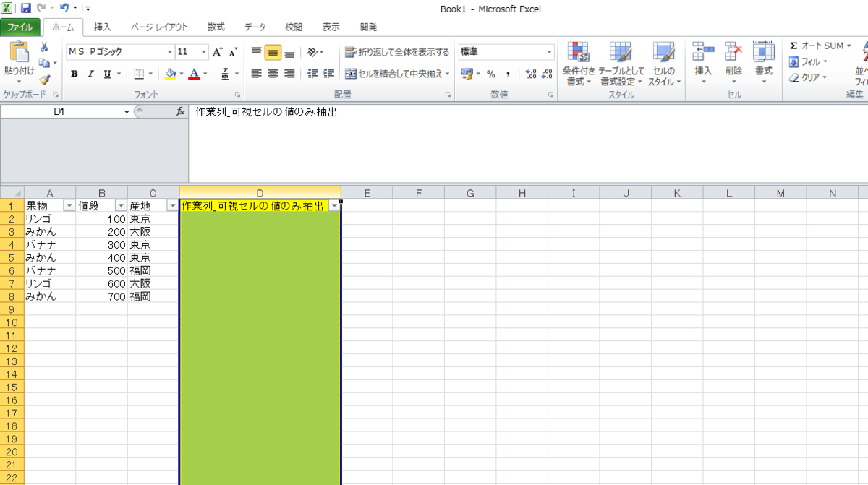The height and width of the screenshot is (485, 868).
Task: Select the Format Painter brush icon
Action: [x=44, y=80]
